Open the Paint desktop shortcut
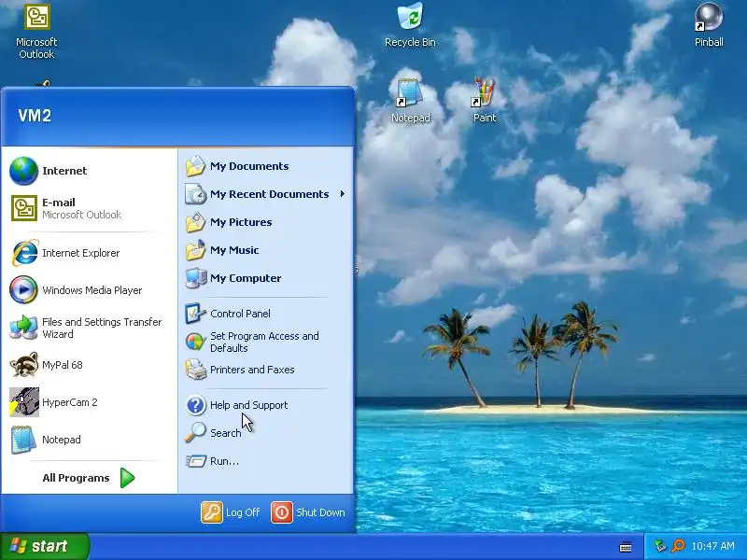 484,101
